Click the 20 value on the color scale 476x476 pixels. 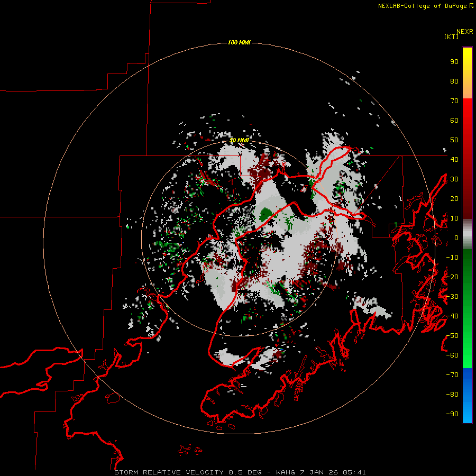tap(454, 199)
